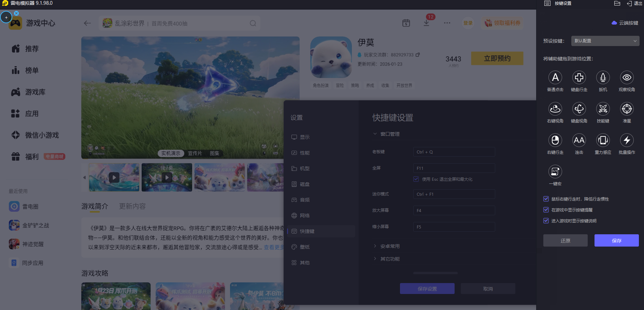Select the 普通点击 tap key icon
This screenshot has height=310, width=644.
coord(555,77)
